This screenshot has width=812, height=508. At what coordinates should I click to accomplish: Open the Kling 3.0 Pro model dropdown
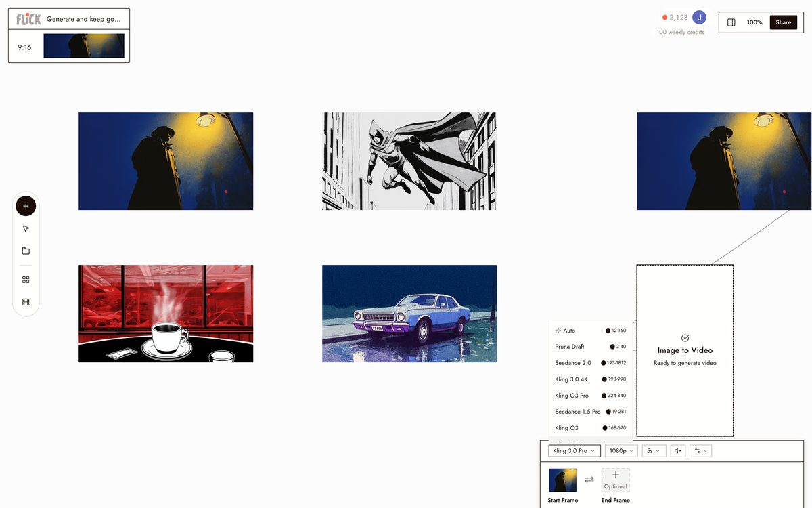(x=574, y=451)
